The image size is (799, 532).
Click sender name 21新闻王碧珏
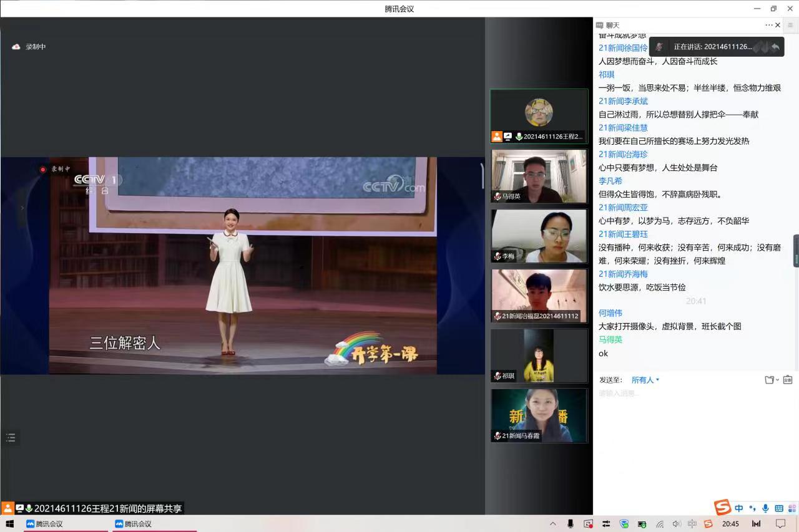coord(623,234)
